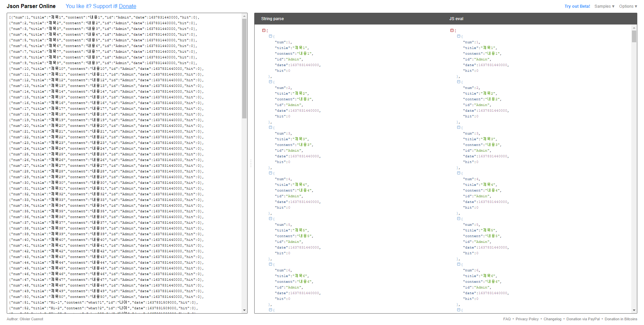
Task: Click "content":"내용2" in String parse tree
Action: 294,99
